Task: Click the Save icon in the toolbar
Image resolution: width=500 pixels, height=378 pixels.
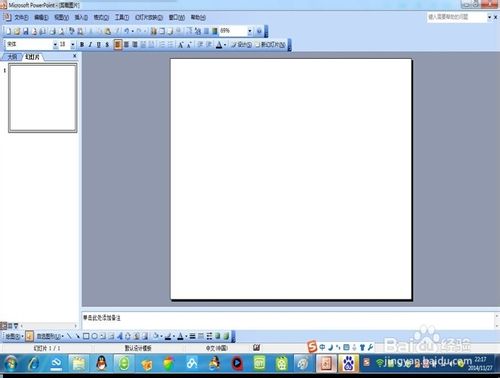Action: click(x=25, y=31)
